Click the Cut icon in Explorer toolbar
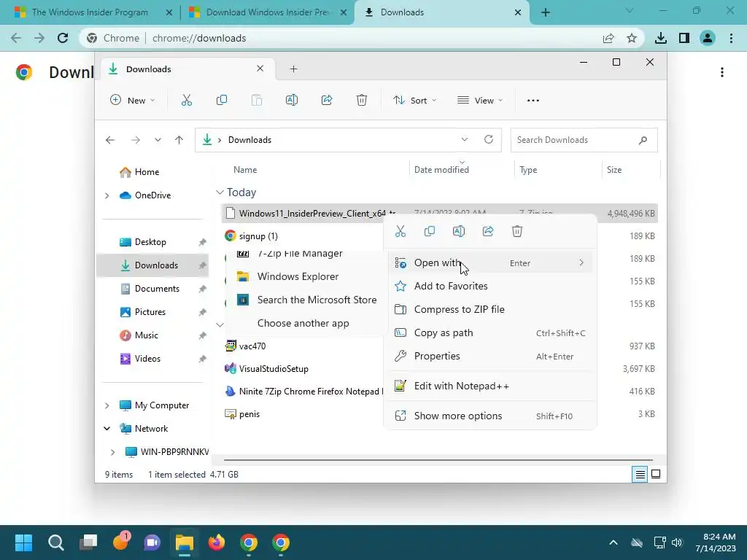747x560 pixels. 186,100
